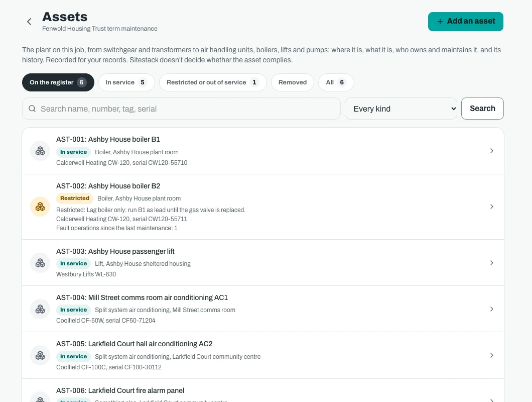Click the magnifier icon in the search box
Image resolution: width=532 pixels, height=402 pixels.
point(32,109)
